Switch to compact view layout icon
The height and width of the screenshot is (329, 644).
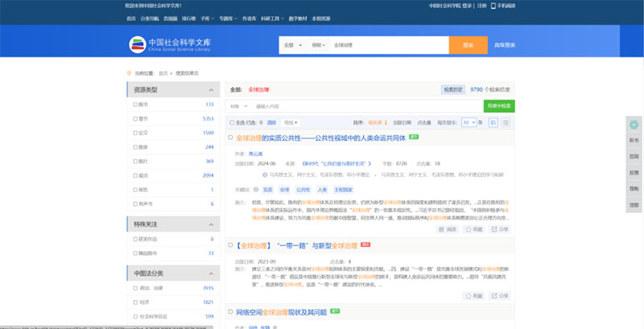click(504, 122)
